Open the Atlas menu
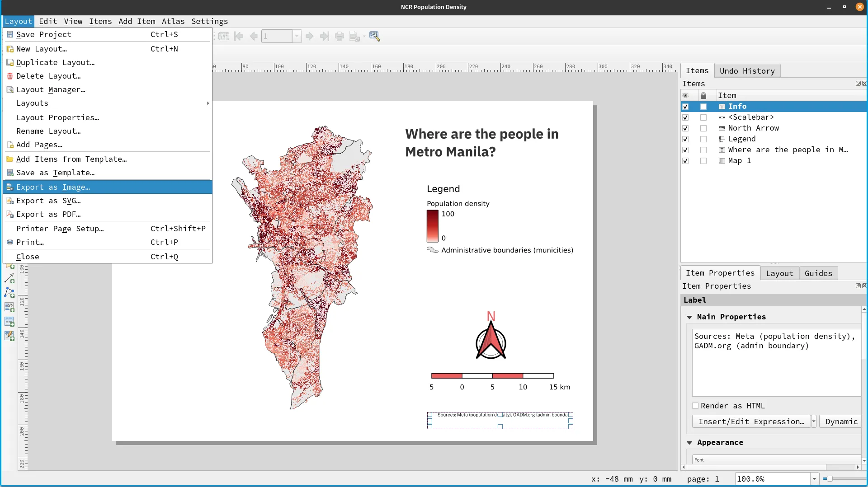Image resolution: width=868 pixels, height=487 pixels. 173,21
